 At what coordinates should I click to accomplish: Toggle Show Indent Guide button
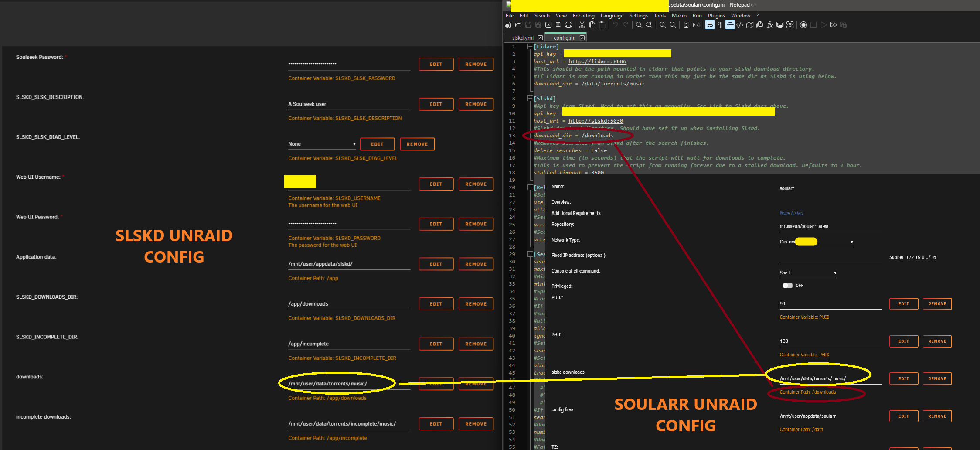[x=730, y=25]
